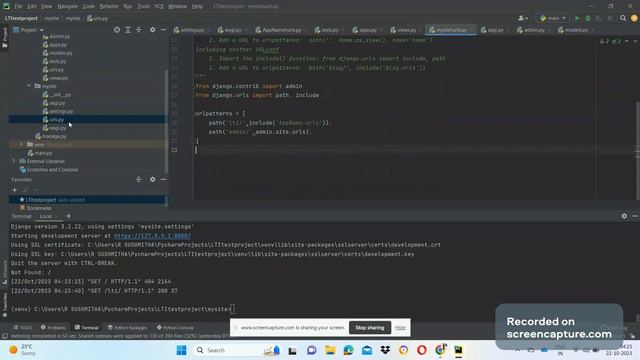Open Search Everywhere magnifier
640x360 pixels.
pyautogui.click(x=623, y=18)
